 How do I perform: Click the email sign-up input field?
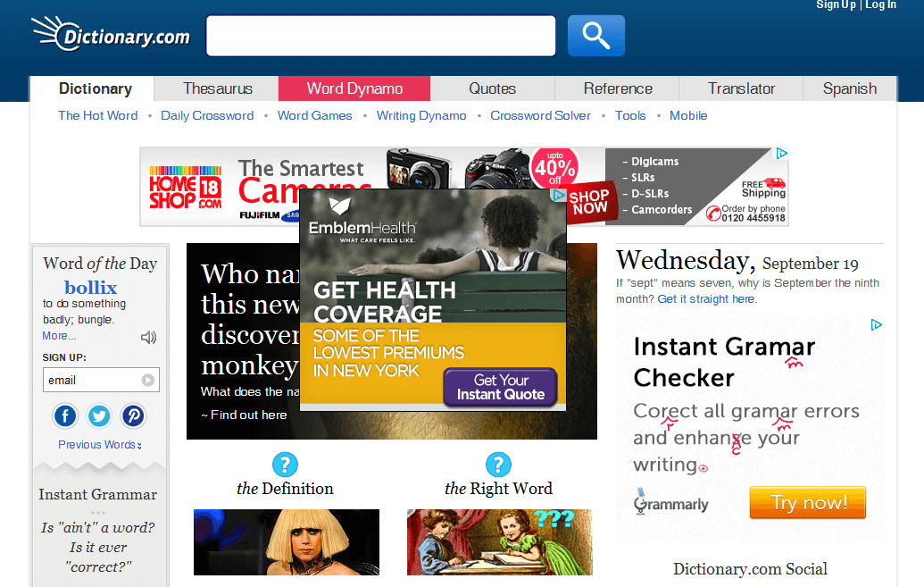101,380
